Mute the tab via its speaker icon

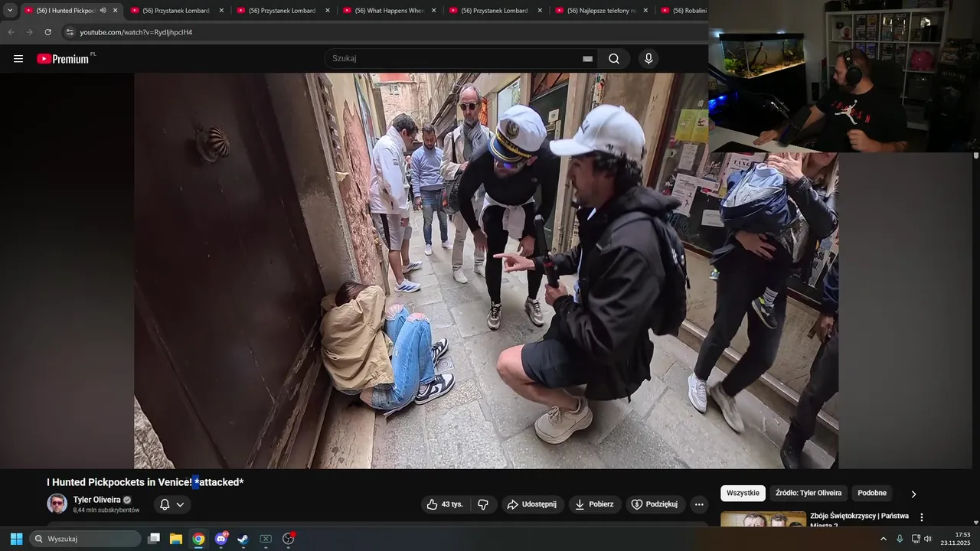tap(103, 11)
